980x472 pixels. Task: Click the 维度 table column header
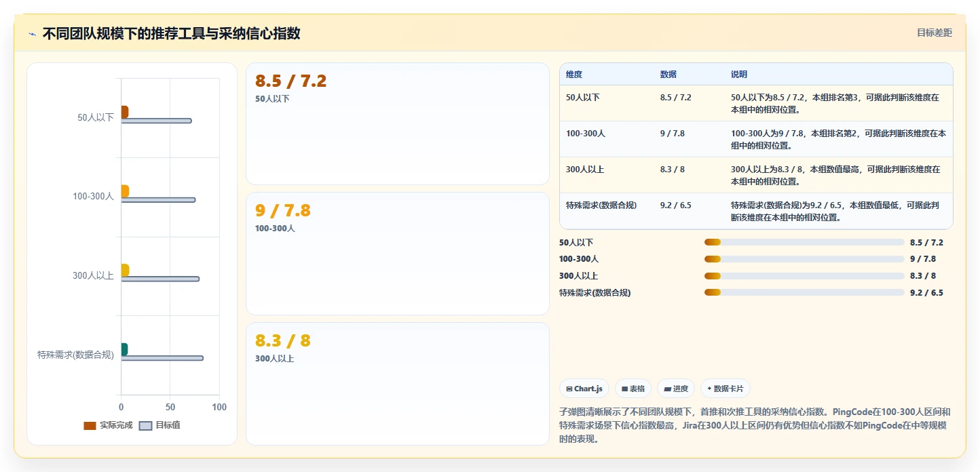pos(574,75)
